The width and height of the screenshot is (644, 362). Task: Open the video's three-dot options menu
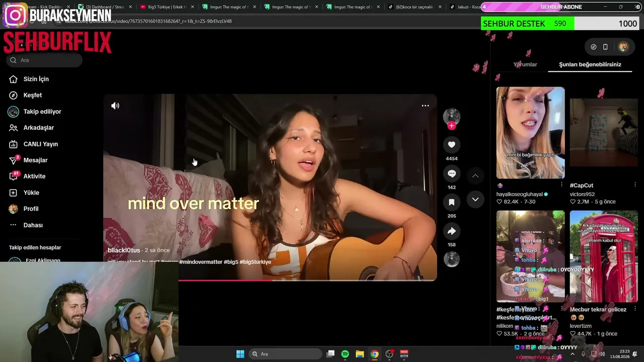[425, 106]
